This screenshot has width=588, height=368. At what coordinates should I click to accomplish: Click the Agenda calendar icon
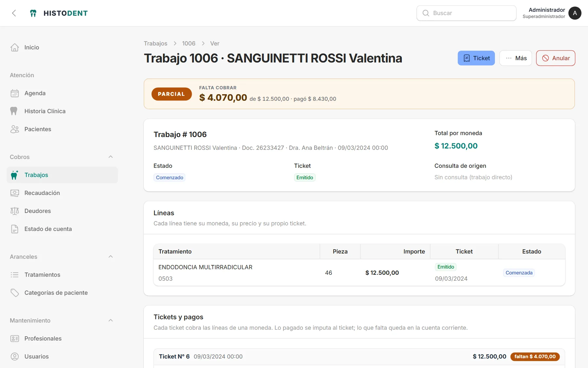tap(15, 93)
